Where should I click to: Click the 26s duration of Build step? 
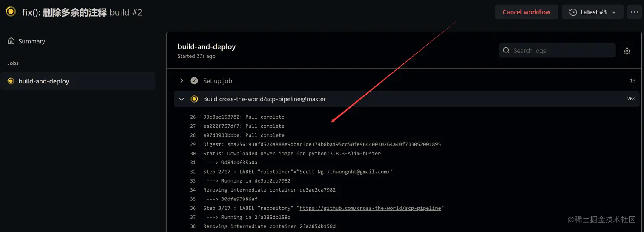[631, 99]
